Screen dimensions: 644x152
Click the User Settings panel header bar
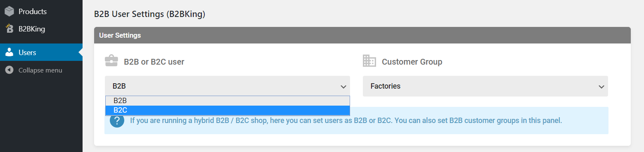pyautogui.click(x=362, y=35)
